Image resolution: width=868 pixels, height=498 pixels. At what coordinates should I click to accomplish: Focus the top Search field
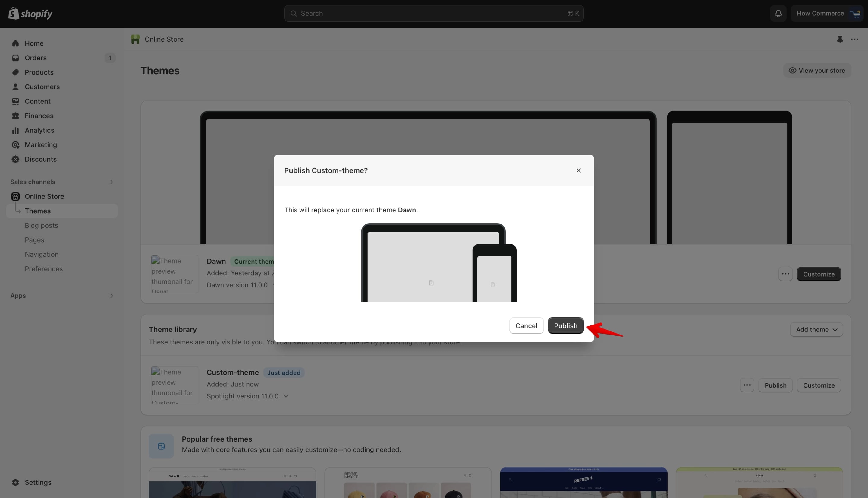tap(434, 13)
